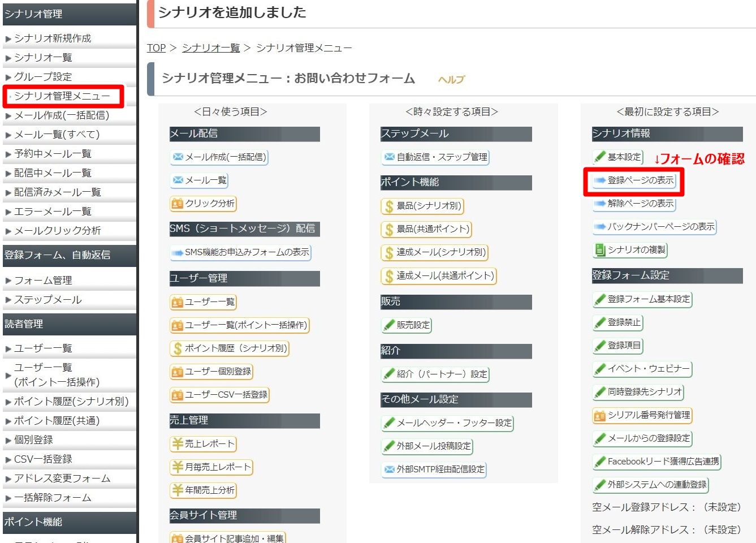Click the pencil icon of 登録項目
The image size is (756, 543).
pyautogui.click(x=600, y=346)
